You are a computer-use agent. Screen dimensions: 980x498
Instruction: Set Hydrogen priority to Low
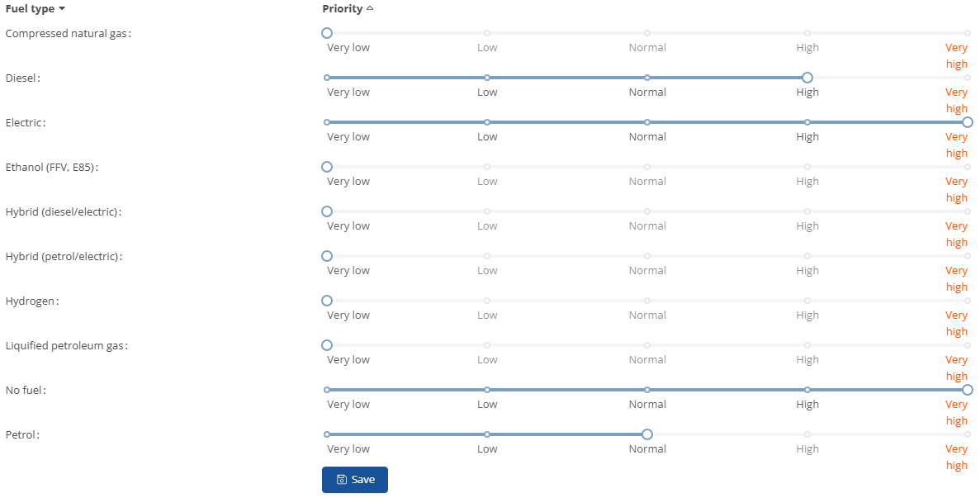487,301
